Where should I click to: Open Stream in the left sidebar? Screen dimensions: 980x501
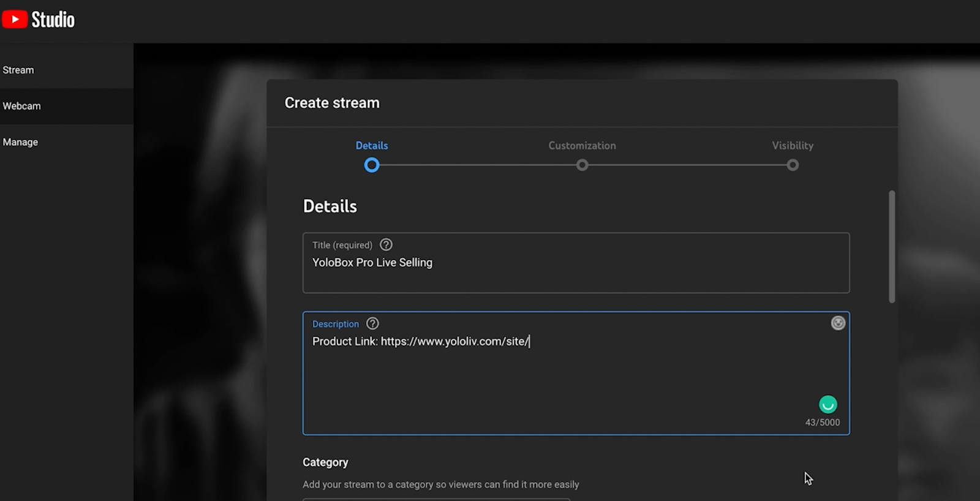[x=67, y=70]
